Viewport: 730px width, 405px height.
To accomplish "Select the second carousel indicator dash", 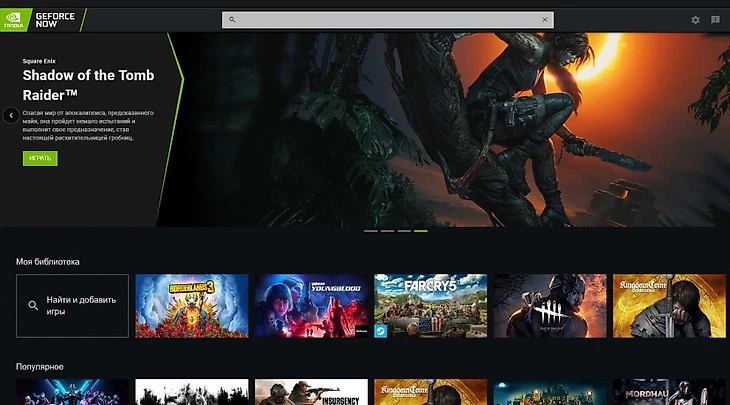I will [387, 231].
